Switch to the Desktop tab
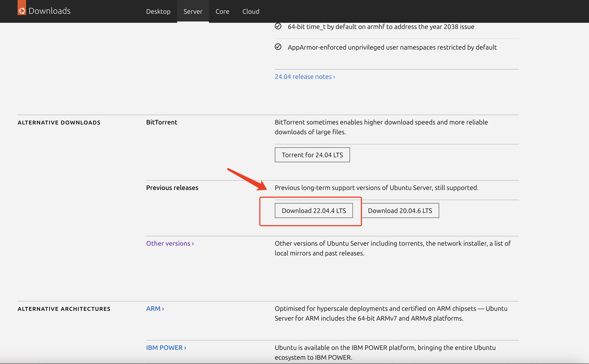Screen dimensions: 589x364 pos(158,11)
